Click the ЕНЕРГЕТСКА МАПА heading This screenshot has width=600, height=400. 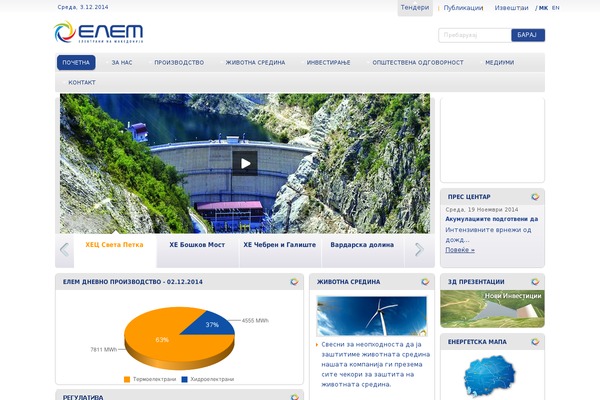point(477,342)
